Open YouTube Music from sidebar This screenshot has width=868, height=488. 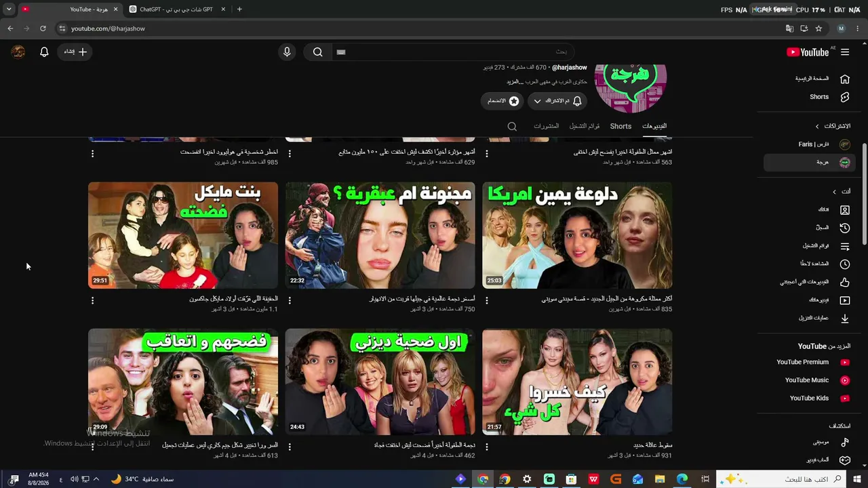pos(809,380)
